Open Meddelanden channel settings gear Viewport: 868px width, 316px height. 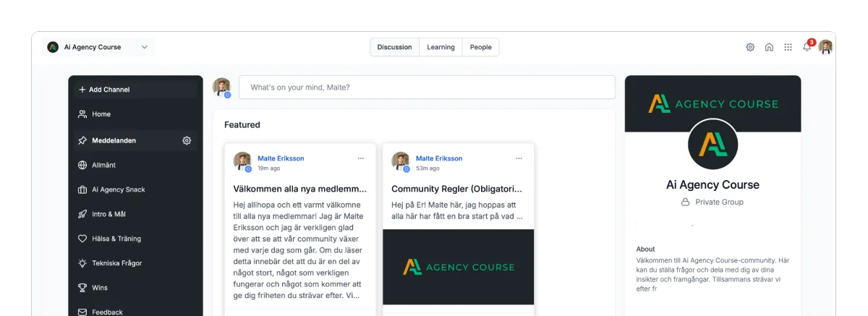click(187, 140)
